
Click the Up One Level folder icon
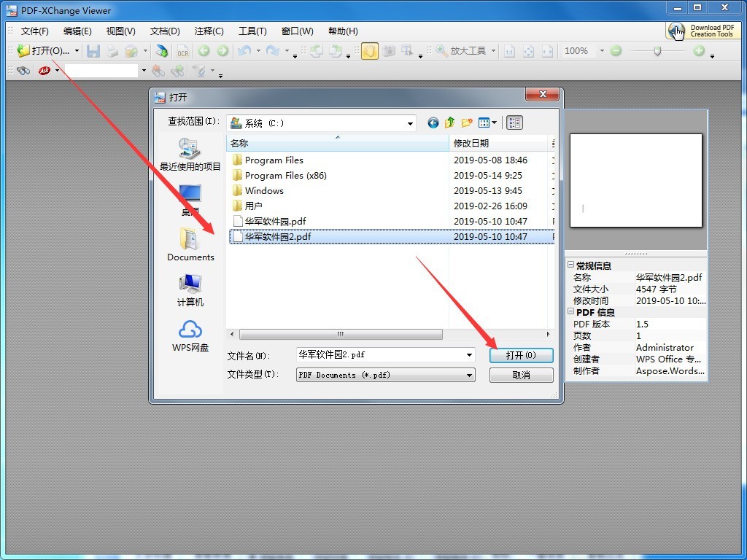pos(449,122)
